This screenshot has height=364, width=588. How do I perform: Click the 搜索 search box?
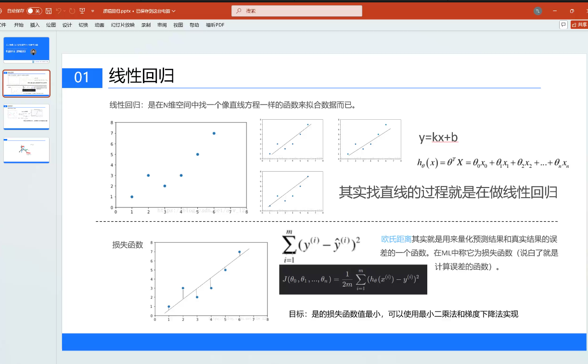coord(296,11)
